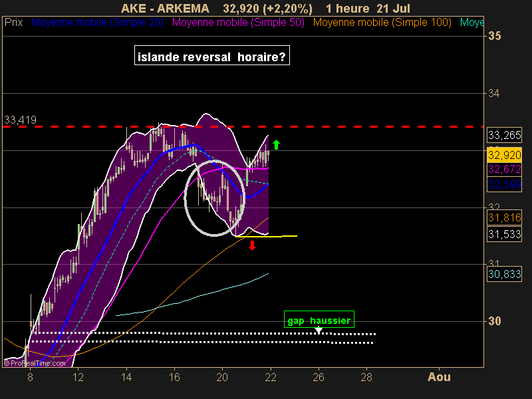Click the yellow 32,920 current price tag

(x=504, y=155)
